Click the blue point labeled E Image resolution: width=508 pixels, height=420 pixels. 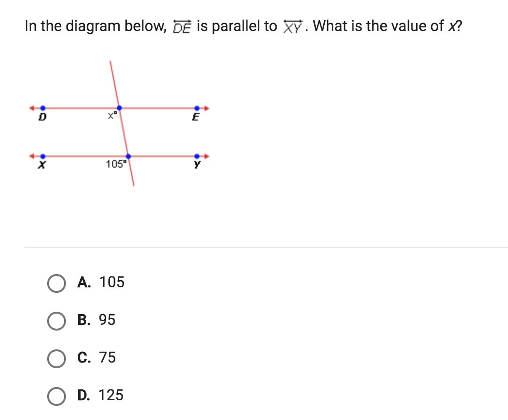(197, 108)
